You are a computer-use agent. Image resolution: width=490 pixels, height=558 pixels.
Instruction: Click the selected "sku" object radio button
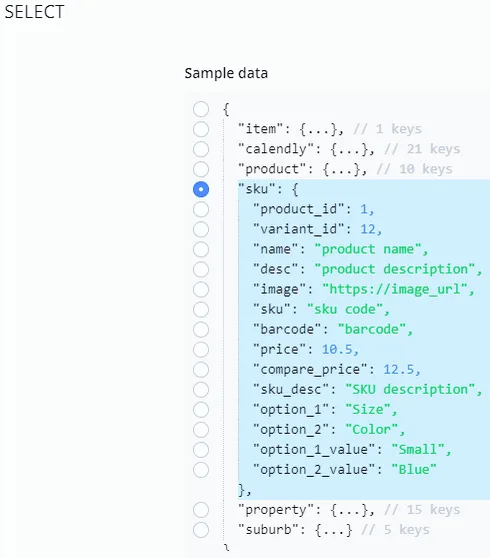pos(201,189)
